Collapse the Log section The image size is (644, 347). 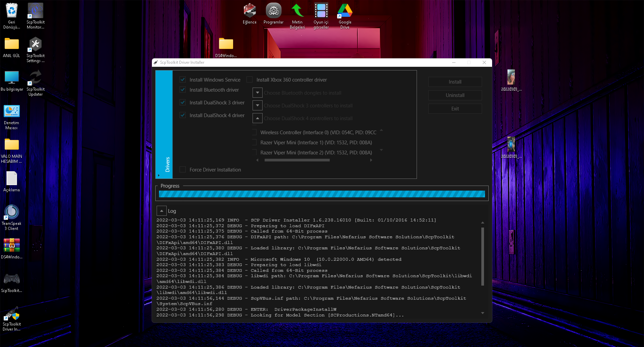coord(162,211)
